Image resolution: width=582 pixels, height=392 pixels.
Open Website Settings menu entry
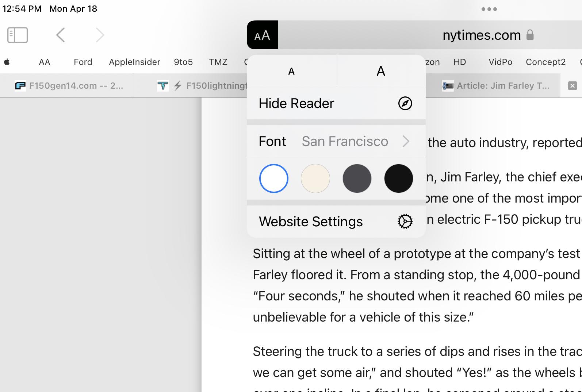pyautogui.click(x=336, y=222)
